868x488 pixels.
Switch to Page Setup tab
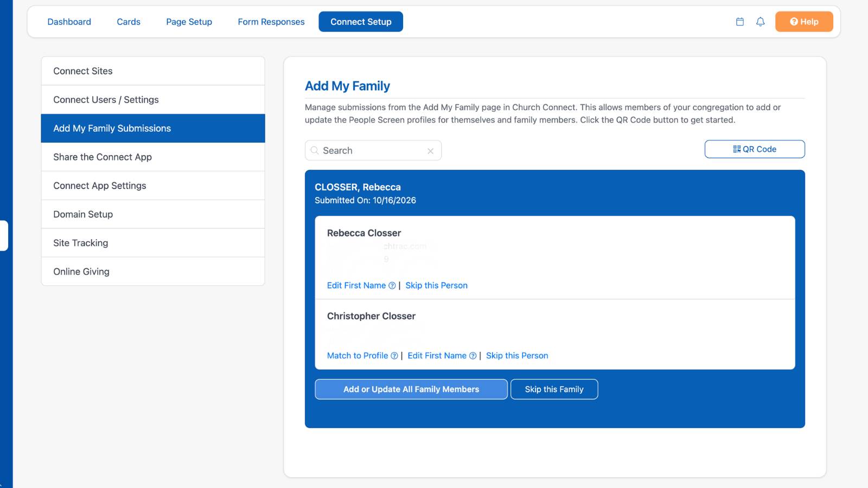[189, 22]
